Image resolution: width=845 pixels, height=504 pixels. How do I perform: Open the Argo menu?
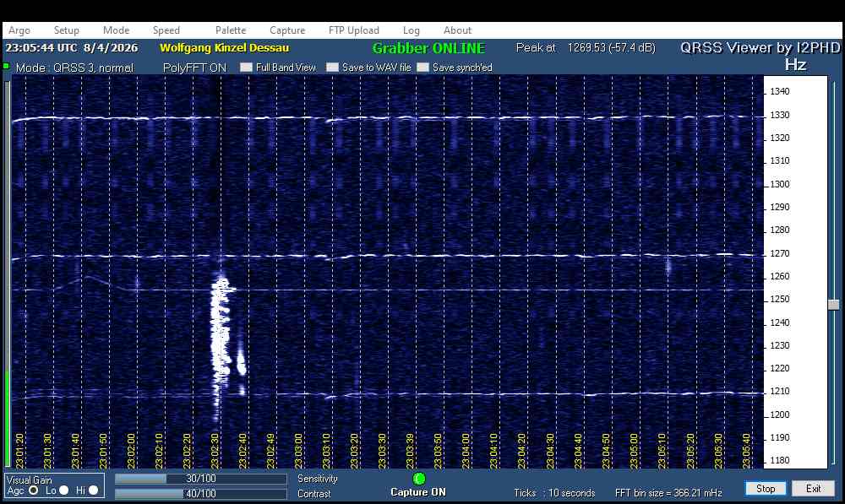pyautogui.click(x=19, y=30)
